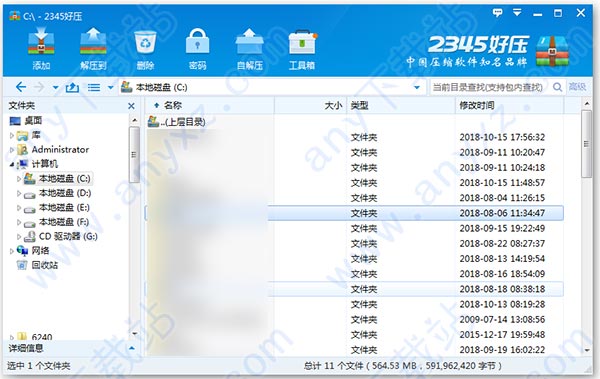
Task: Select the row dated 2018-10-15 17:56:32
Action: tap(354, 137)
